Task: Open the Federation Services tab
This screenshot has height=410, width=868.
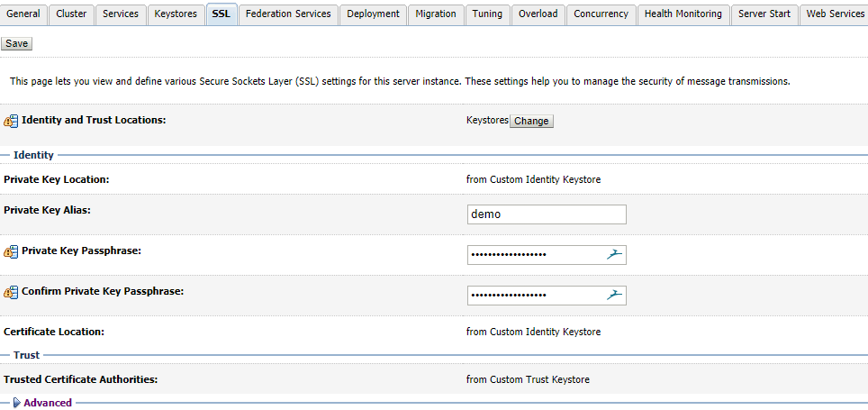Action: [x=288, y=14]
